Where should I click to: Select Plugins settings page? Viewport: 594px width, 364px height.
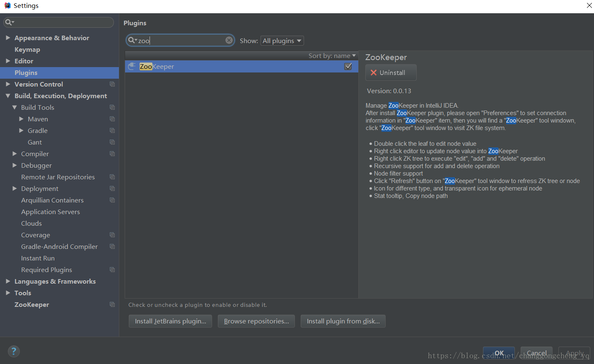point(59,72)
